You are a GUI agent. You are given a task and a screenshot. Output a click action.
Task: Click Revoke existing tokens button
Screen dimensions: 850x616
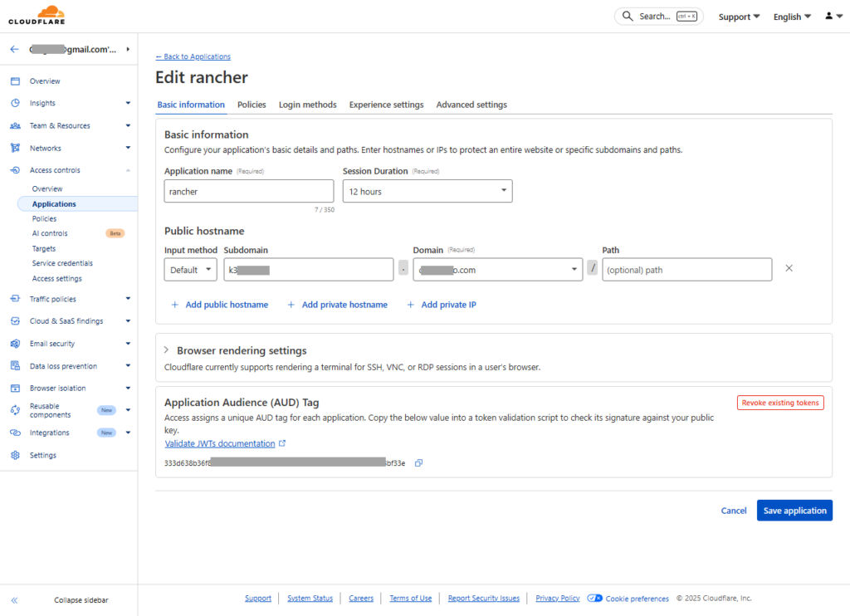click(x=779, y=403)
